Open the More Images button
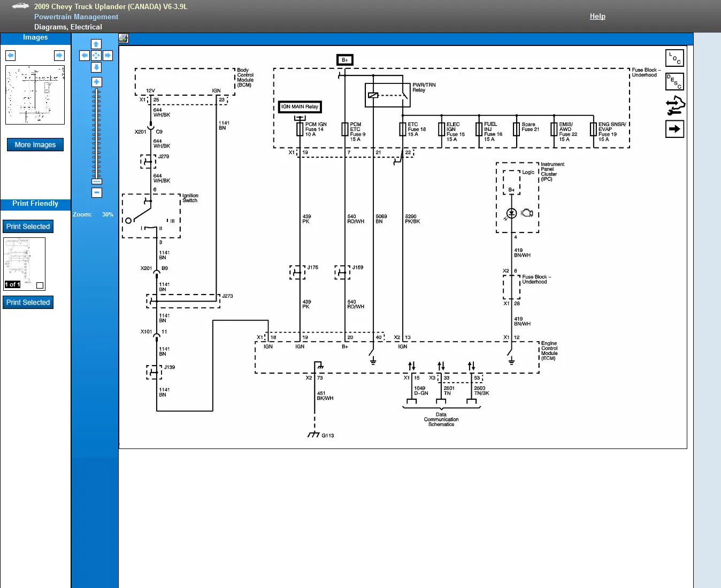 tap(35, 145)
